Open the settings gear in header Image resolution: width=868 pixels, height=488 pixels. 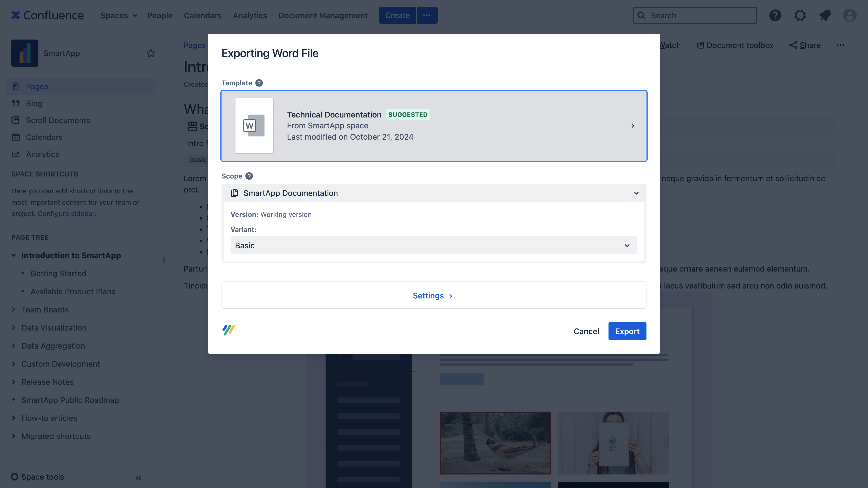click(x=800, y=16)
